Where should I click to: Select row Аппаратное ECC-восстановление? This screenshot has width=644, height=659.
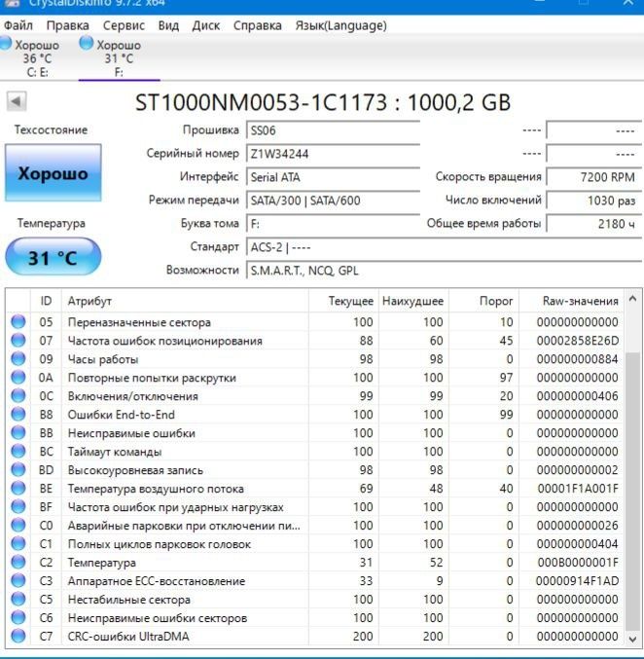pos(315,581)
